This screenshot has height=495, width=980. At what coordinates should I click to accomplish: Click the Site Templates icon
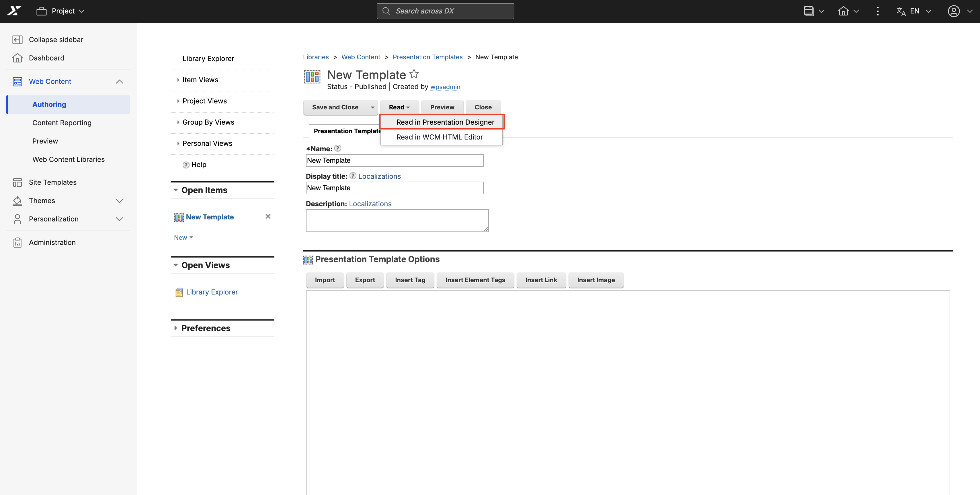[17, 182]
